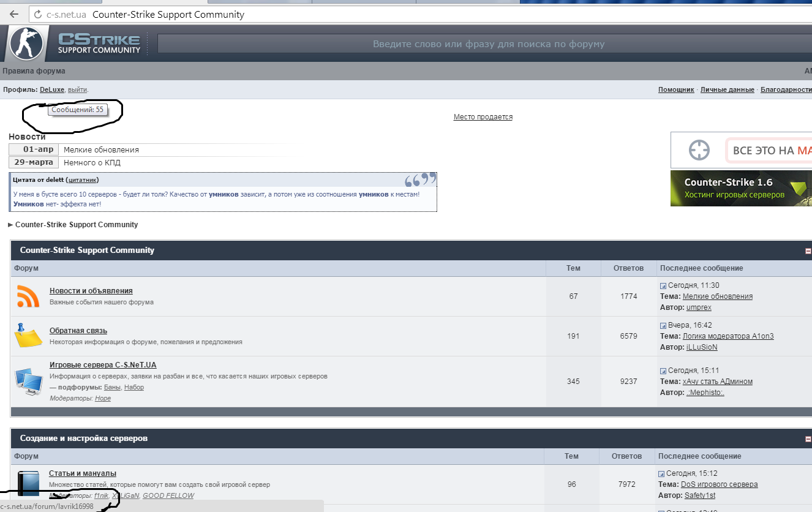
Task: Click the RSS news forum icon
Action: point(28,296)
